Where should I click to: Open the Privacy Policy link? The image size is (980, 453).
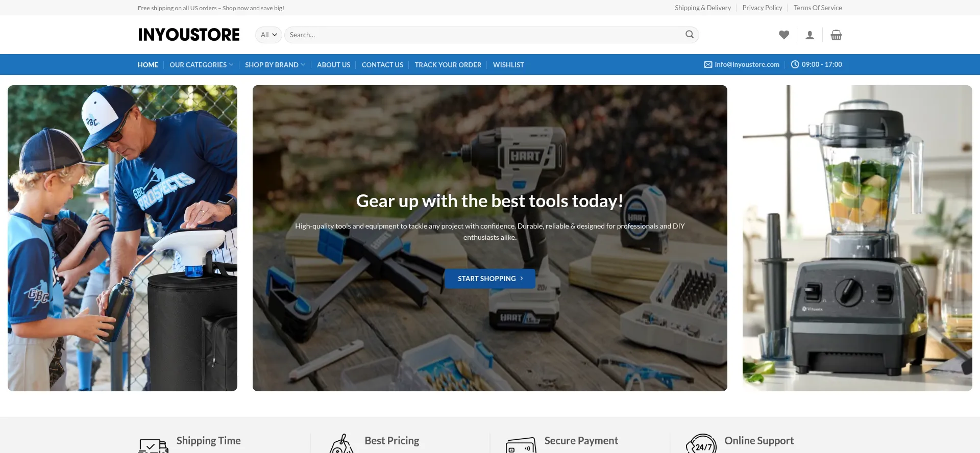[x=762, y=8]
